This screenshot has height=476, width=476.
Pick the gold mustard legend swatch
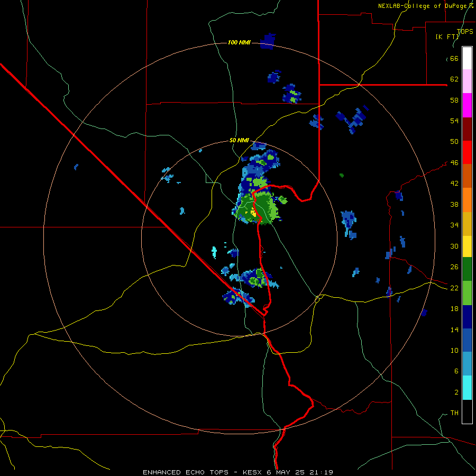click(467, 224)
